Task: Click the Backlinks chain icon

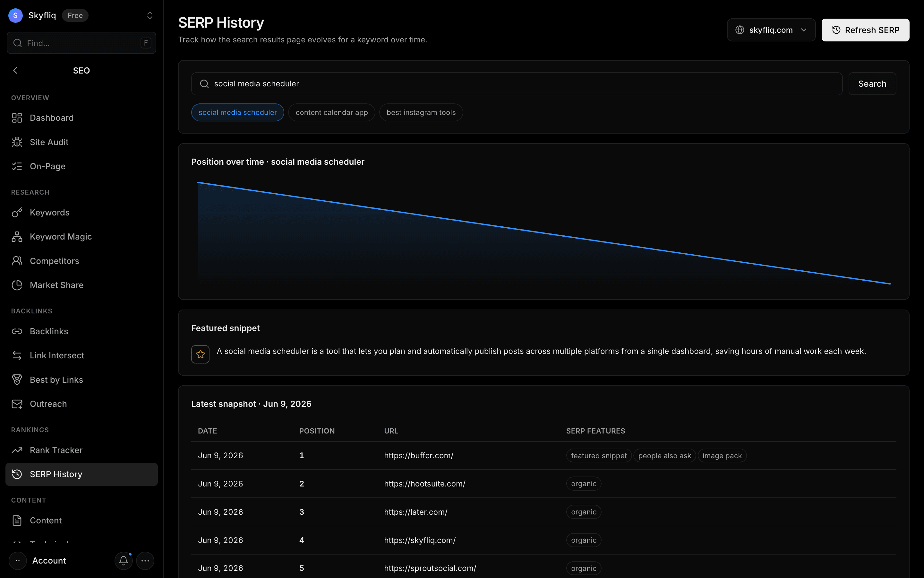Action: [x=17, y=331]
